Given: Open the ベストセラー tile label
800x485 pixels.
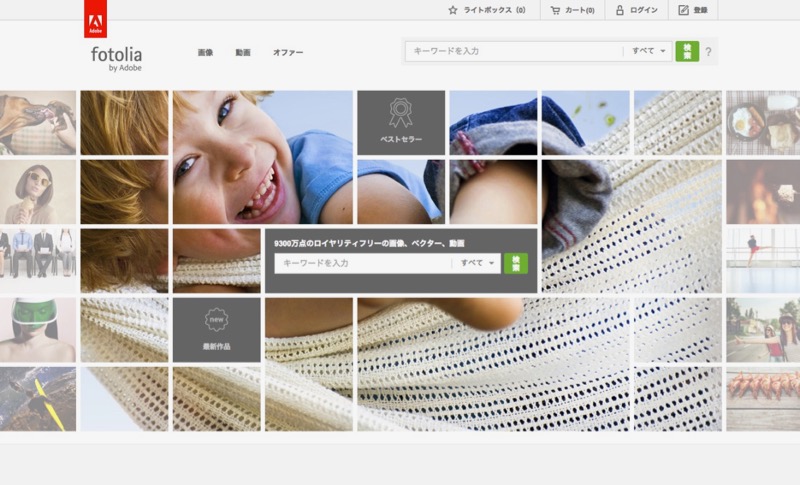Looking at the screenshot, I should click(401, 139).
